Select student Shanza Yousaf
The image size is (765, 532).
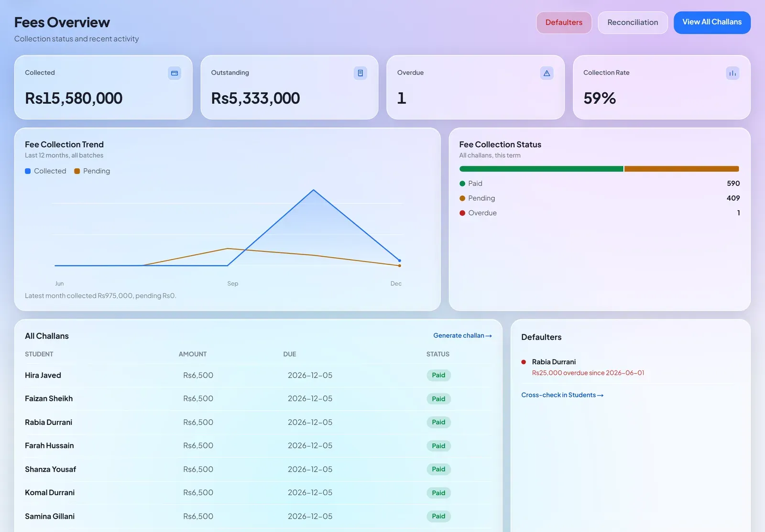coord(51,469)
